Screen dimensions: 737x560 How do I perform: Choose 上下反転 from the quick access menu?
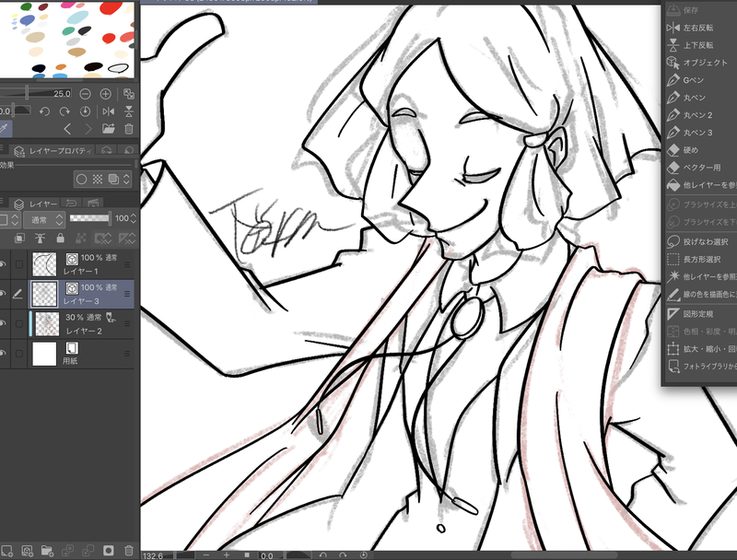pyautogui.click(x=700, y=45)
